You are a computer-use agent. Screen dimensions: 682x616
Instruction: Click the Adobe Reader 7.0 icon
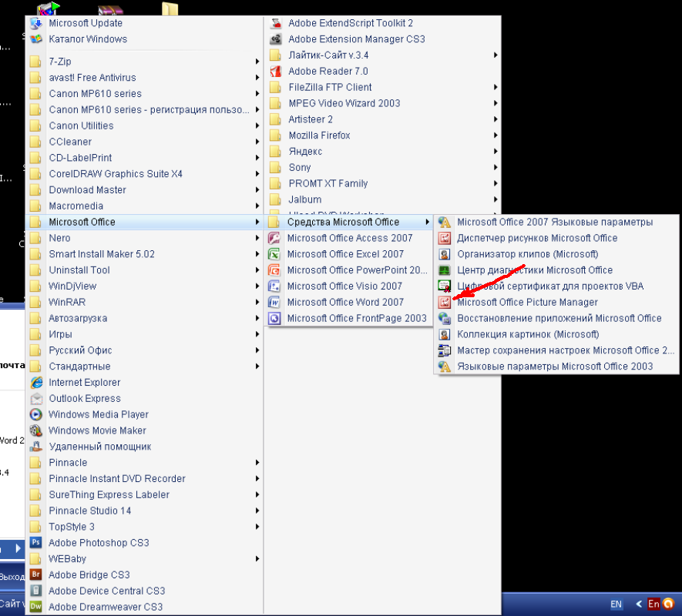coord(276,72)
